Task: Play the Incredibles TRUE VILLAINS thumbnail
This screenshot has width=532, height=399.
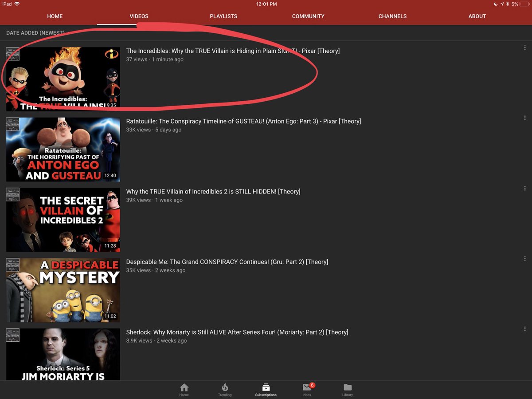Action: pyautogui.click(x=63, y=79)
